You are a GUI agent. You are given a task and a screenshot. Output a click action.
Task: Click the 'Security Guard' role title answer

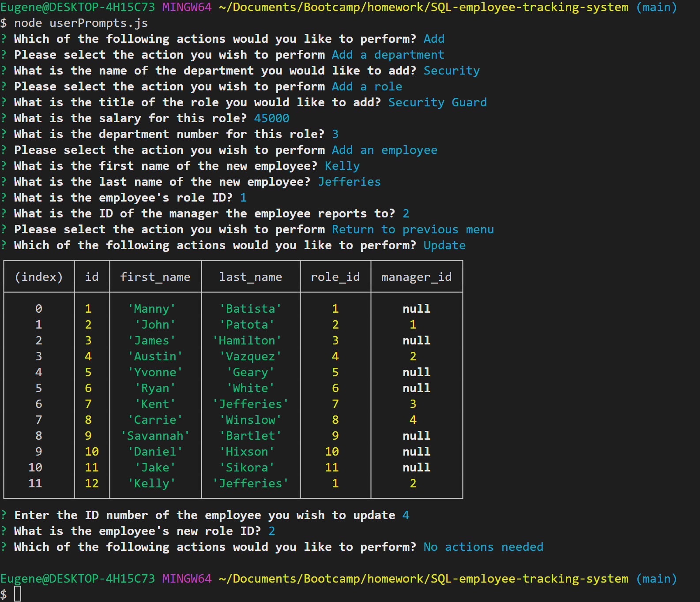[x=437, y=102]
